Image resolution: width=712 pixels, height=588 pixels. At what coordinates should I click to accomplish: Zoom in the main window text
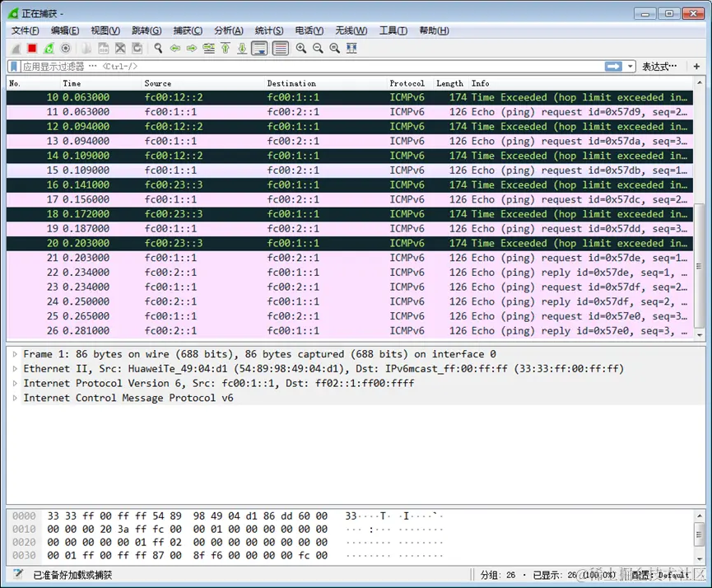coord(301,48)
